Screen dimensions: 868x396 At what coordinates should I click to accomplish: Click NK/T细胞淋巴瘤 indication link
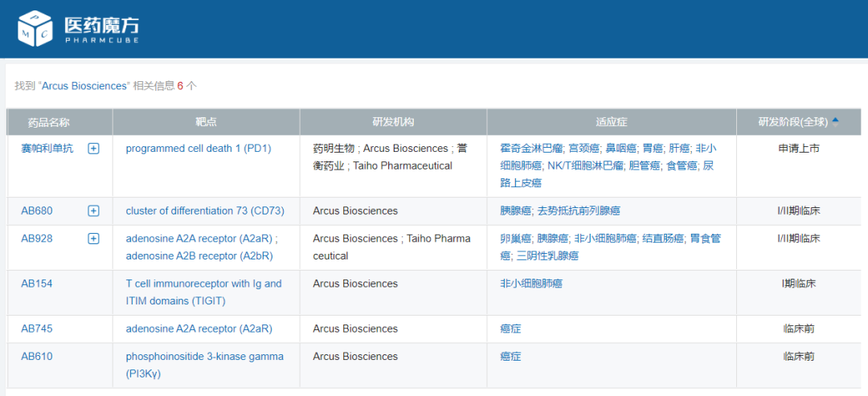(x=586, y=165)
